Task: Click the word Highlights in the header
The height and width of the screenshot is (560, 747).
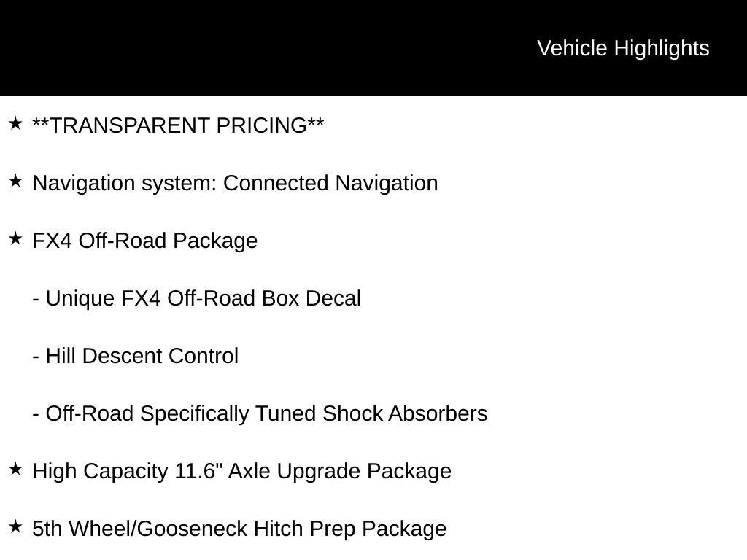Action: click(x=662, y=48)
